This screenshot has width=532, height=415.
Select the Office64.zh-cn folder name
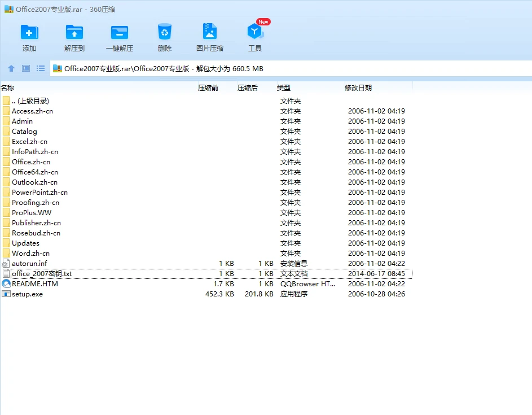pyautogui.click(x=35, y=172)
